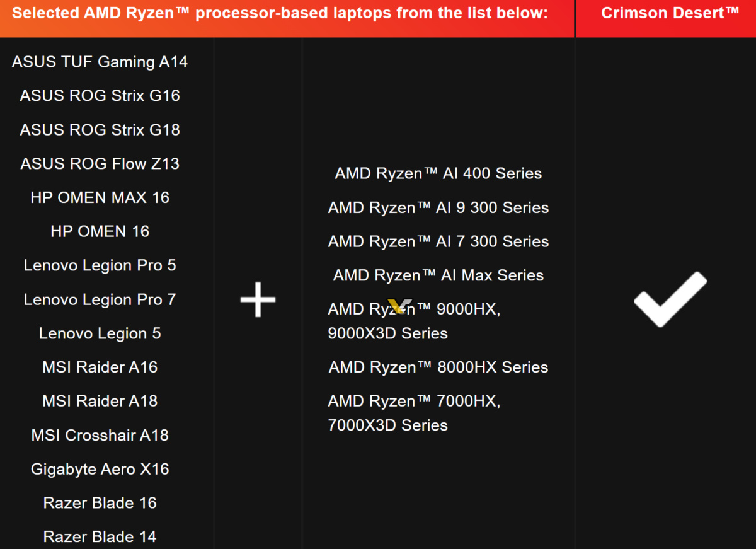Screen dimensions: 756x549
Task: Click the yellow watermark logo
Action: click(x=400, y=307)
